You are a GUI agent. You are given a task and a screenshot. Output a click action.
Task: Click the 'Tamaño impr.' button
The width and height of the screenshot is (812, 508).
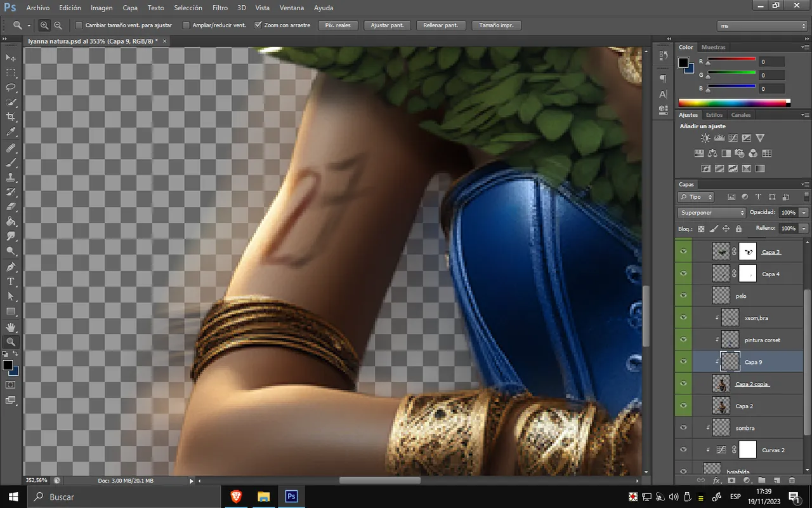(x=497, y=25)
